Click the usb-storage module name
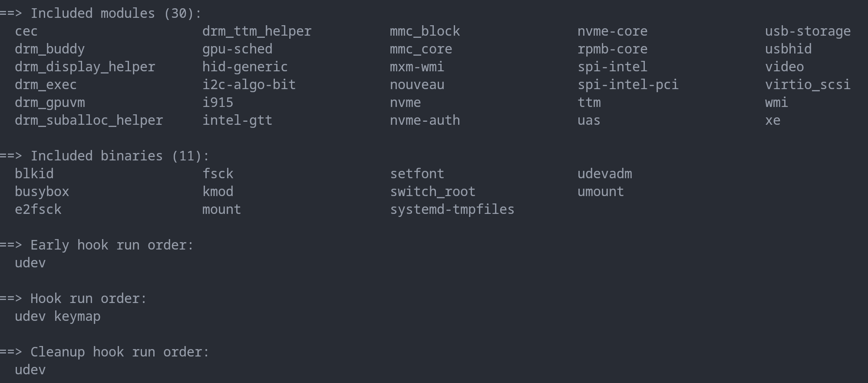Screen dimensions: 868x383 (807, 31)
